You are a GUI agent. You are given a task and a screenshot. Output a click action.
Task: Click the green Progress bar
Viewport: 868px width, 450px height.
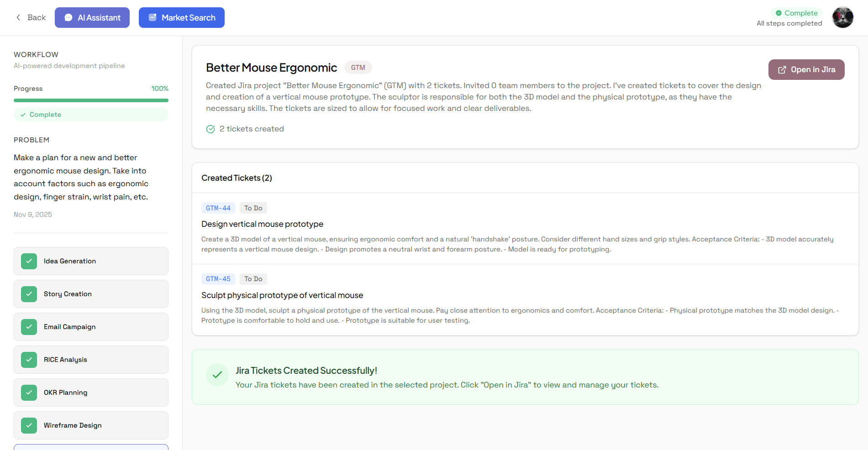tap(91, 100)
